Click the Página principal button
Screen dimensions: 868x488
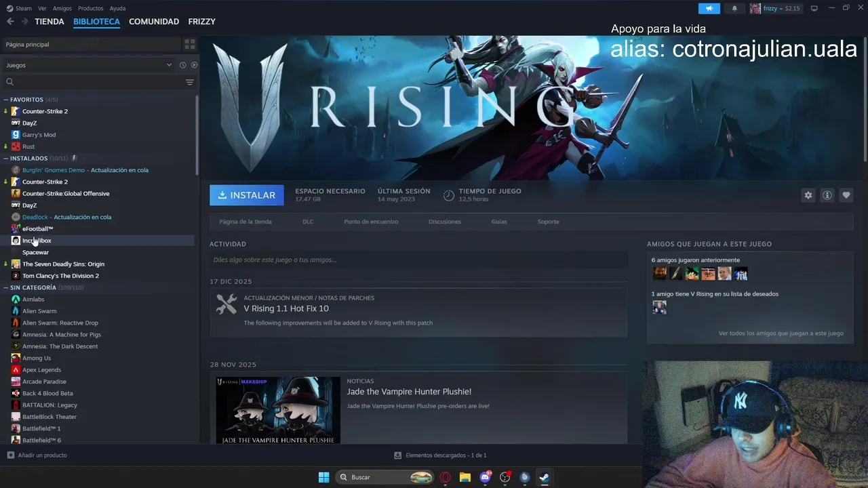point(91,44)
